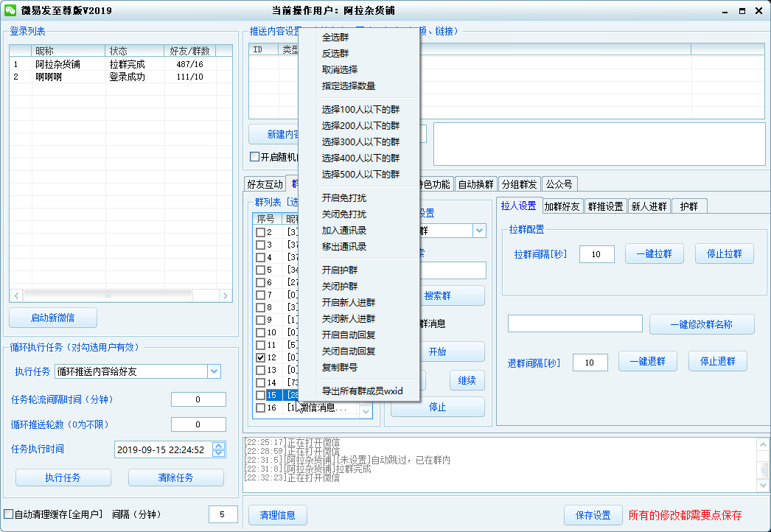Click the 执行任务 button
771x532 pixels.
tap(63, 477)
